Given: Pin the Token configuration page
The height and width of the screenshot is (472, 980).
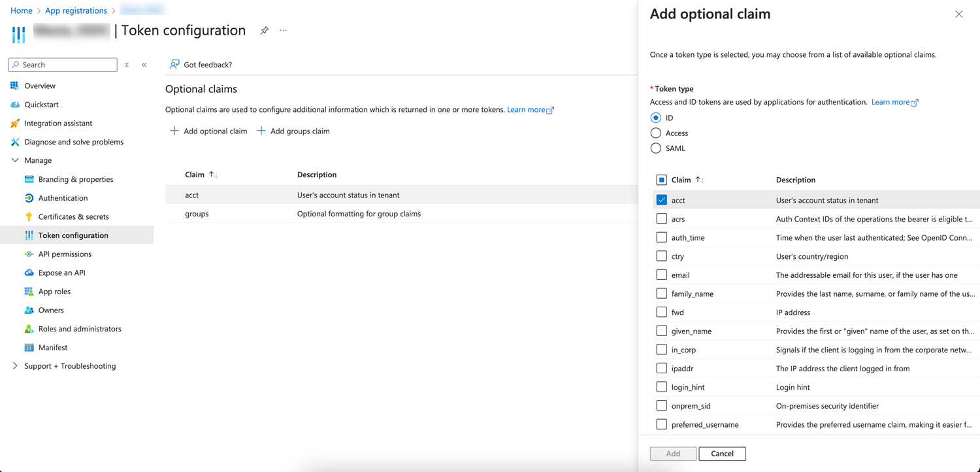Looking at the screenshot, I should 264,31.
